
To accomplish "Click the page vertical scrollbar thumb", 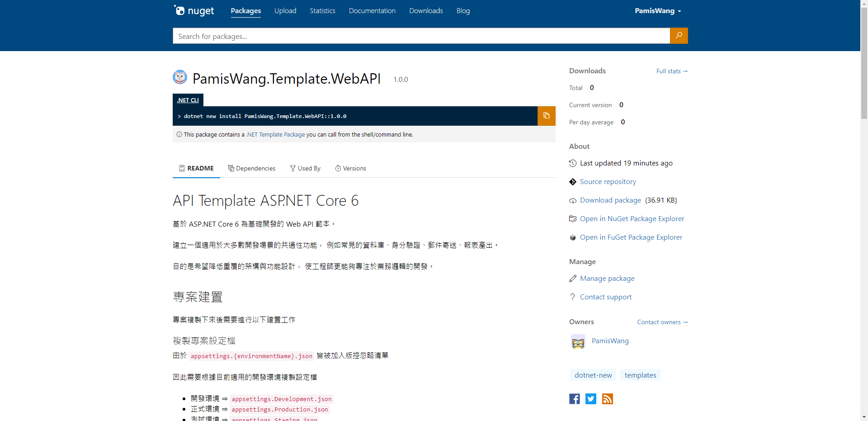I will pyautogui.click(x=864, y=63).
